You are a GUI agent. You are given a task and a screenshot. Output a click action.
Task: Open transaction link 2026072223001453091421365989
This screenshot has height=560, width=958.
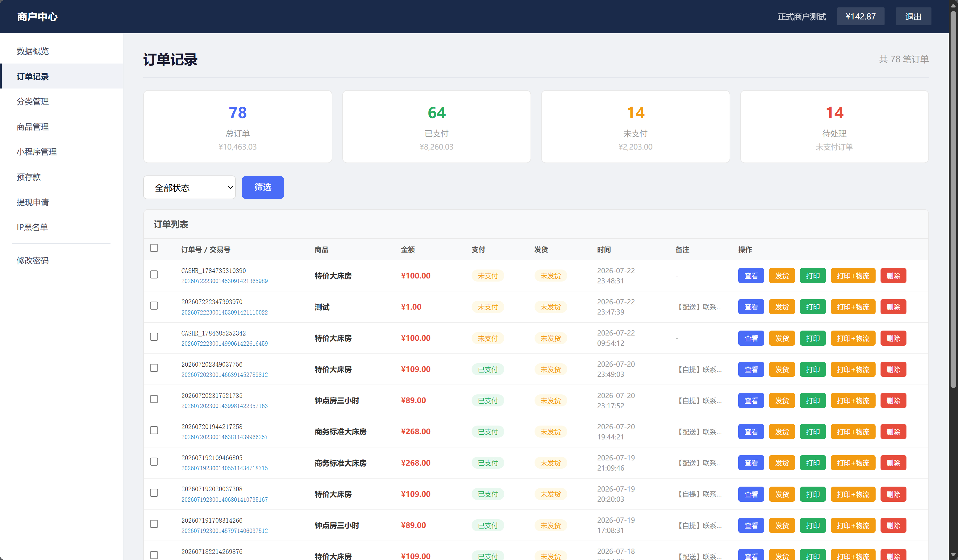click(224, 281)
